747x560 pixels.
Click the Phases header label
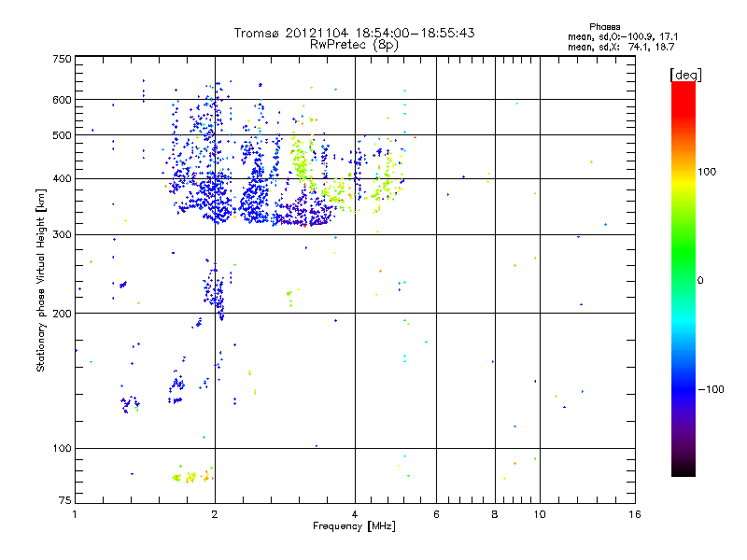pyautogui.click(x=604, y=27)
